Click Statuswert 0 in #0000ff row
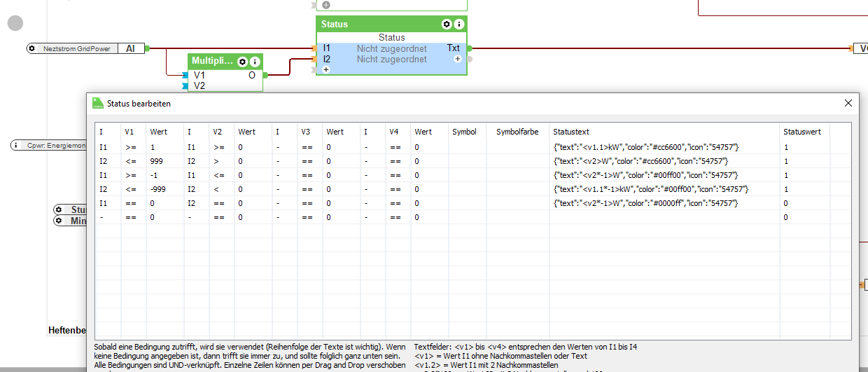 (x=805, y=203)
